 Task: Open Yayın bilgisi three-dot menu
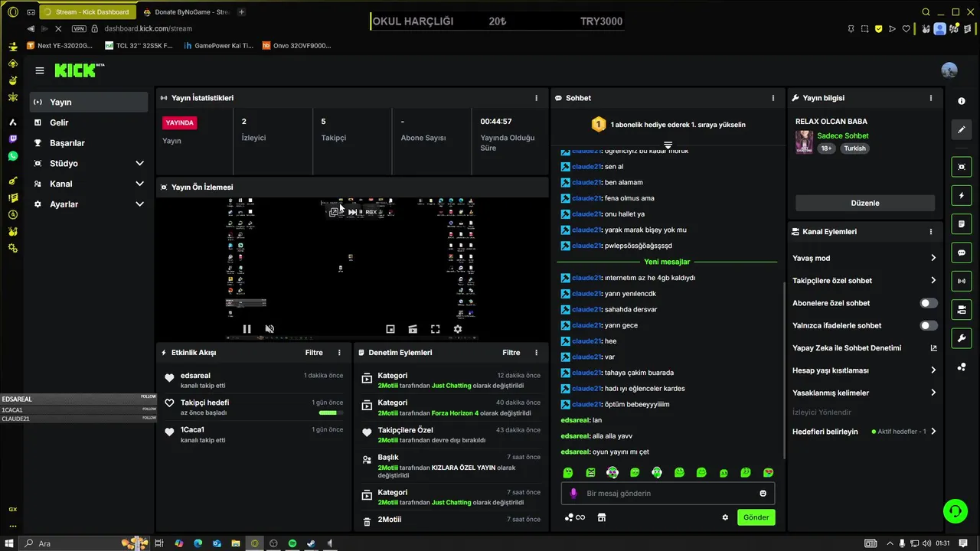931,98
